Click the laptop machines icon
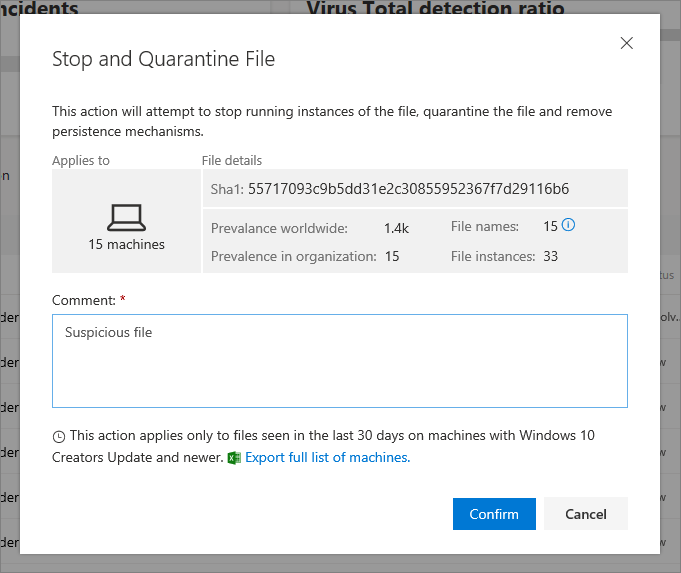681x573 pixels. [x=126, y=216]
